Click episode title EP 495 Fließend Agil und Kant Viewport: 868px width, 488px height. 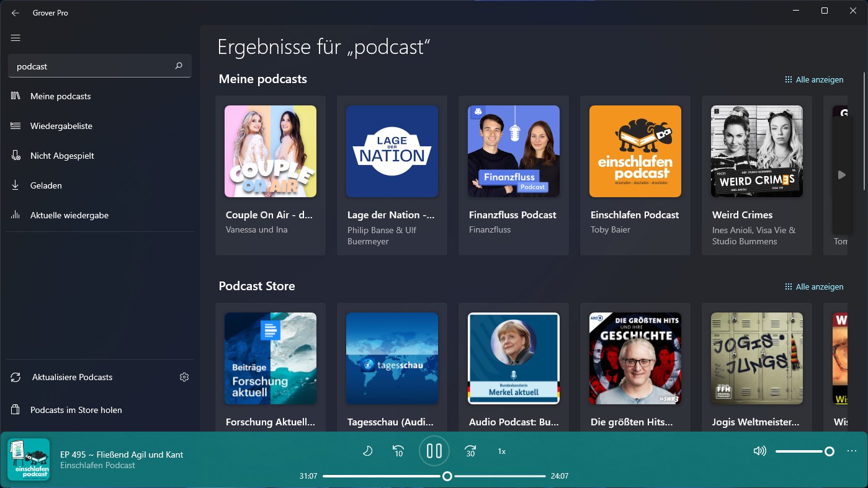(122, 455)
